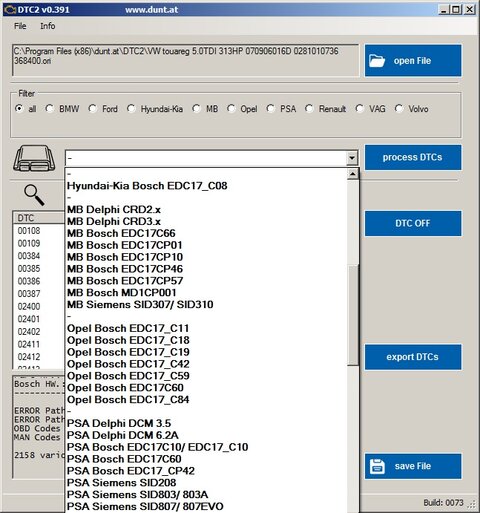Viewport: 480px width, 513px height.
Task: Click the process DTCs button
Action: click(413, 157)
